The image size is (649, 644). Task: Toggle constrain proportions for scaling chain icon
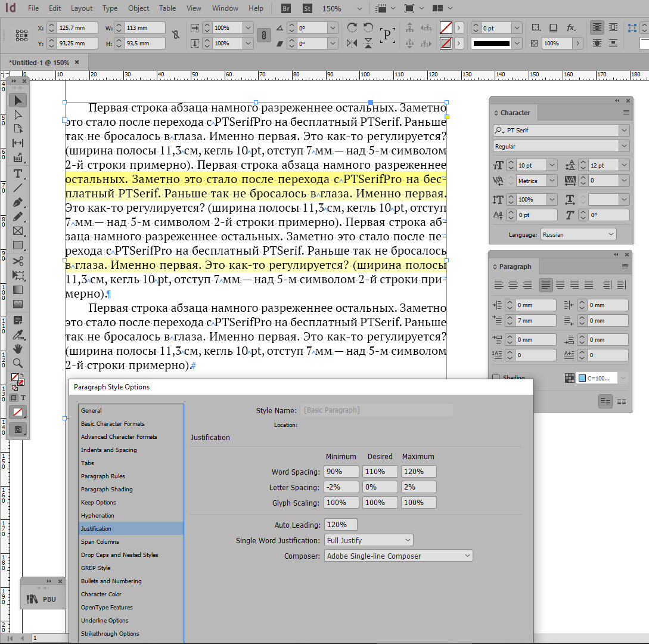pyautogui.click(x=263, y=36)
